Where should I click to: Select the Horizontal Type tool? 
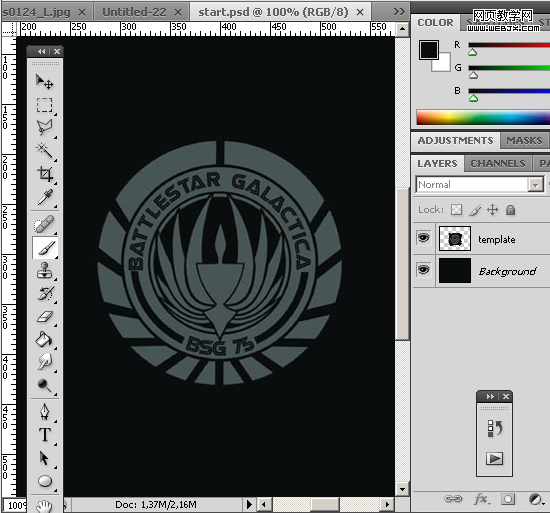45,435
